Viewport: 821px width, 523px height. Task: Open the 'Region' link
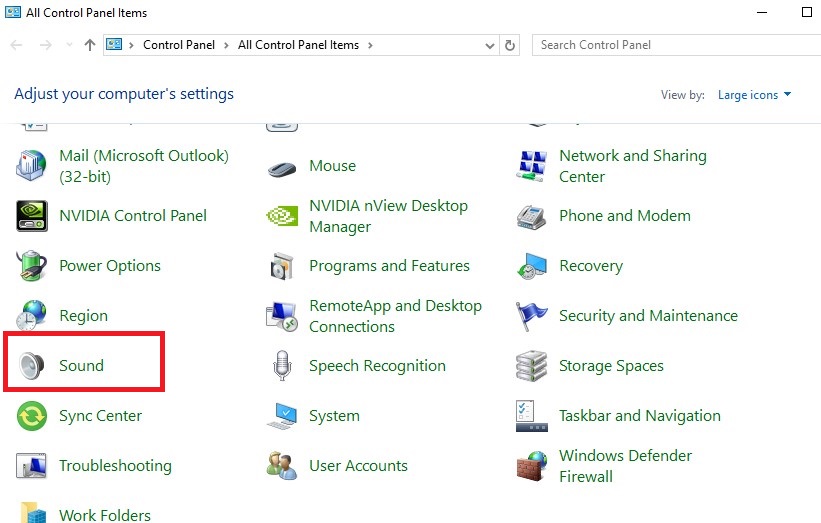(x=83, y=316)
